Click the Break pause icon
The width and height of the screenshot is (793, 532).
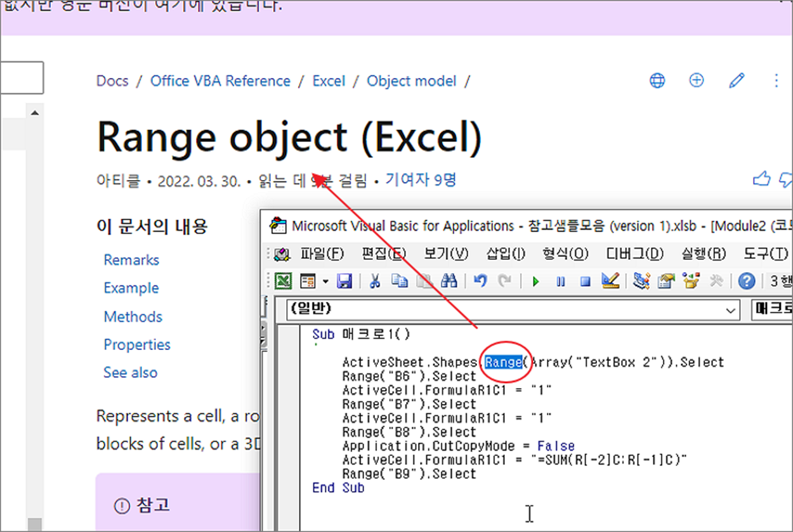click(x=561, y=281)
